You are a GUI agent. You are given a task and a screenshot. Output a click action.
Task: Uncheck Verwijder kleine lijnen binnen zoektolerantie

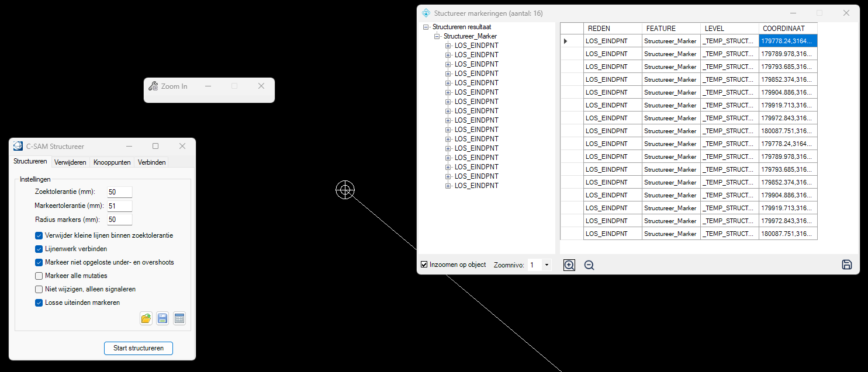[x=39, y=235]
